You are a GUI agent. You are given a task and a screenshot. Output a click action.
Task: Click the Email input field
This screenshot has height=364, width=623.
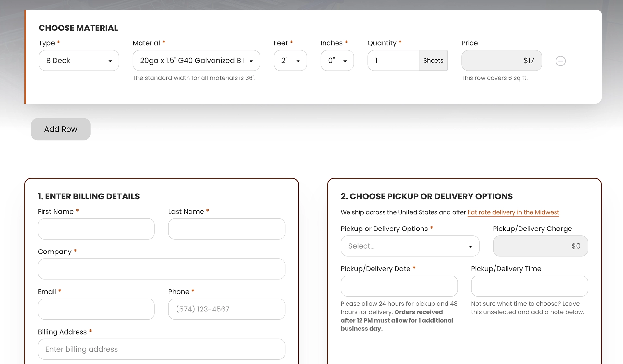[x=96, y=309]
